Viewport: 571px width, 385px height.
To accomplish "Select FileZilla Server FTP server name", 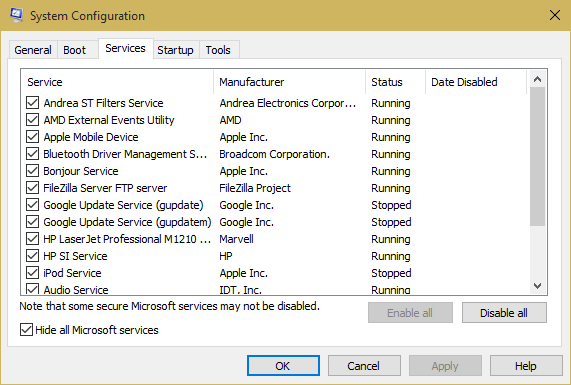I will pos(105,188).
